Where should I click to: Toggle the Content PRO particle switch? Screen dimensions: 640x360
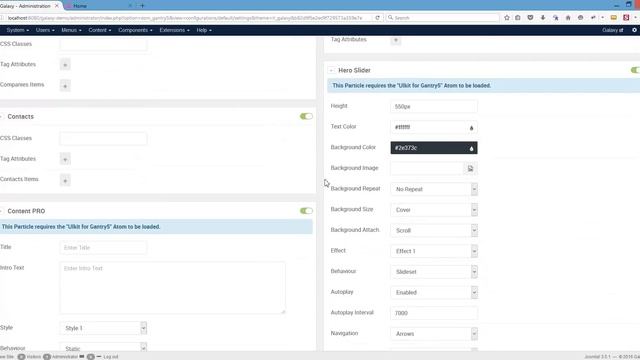point(306,211)
